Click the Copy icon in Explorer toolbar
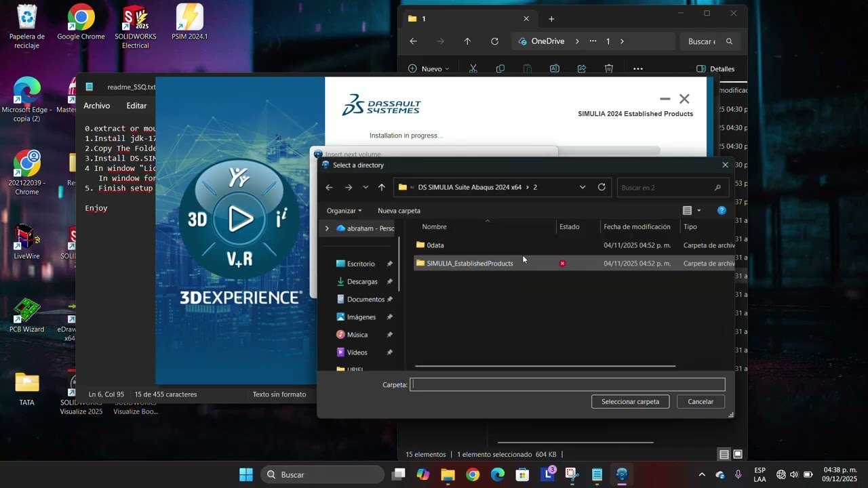The image size is (868, 488). click(x=500, y=68)
